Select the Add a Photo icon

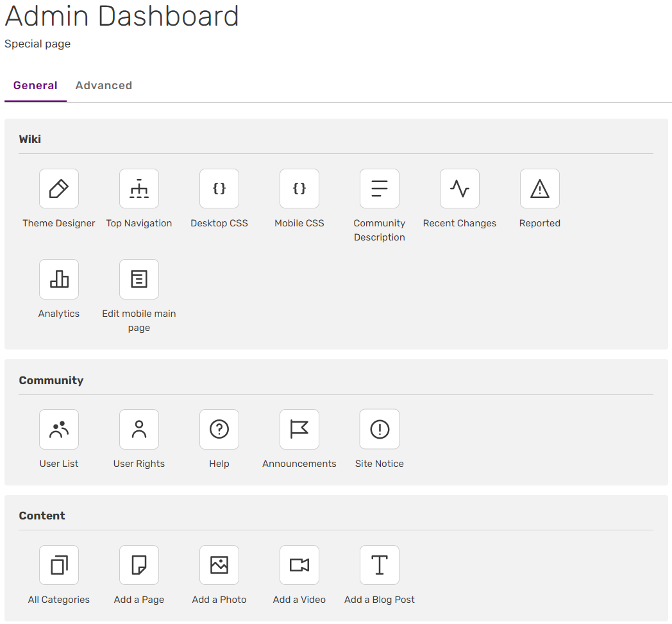pyautogui.click(x=219, y=565)
